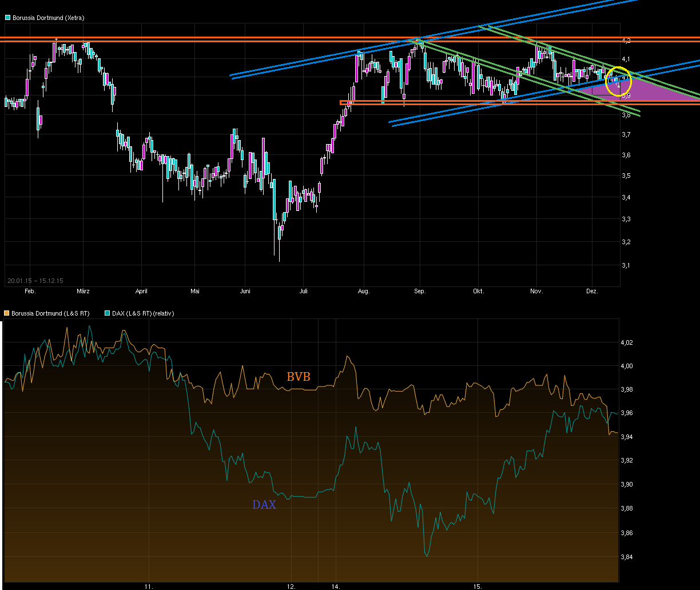
Task: Click the date range '20.01.15 – 15.12.15'
Action: (35, 281)
